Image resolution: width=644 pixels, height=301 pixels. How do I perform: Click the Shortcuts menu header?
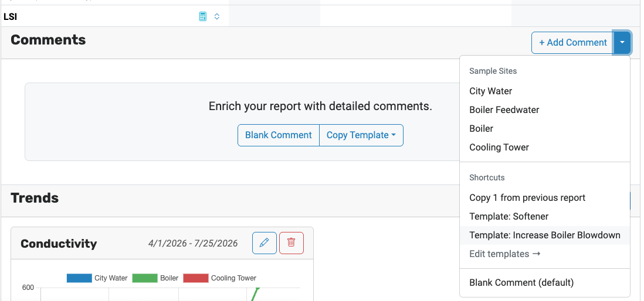[x=487, y=177]
